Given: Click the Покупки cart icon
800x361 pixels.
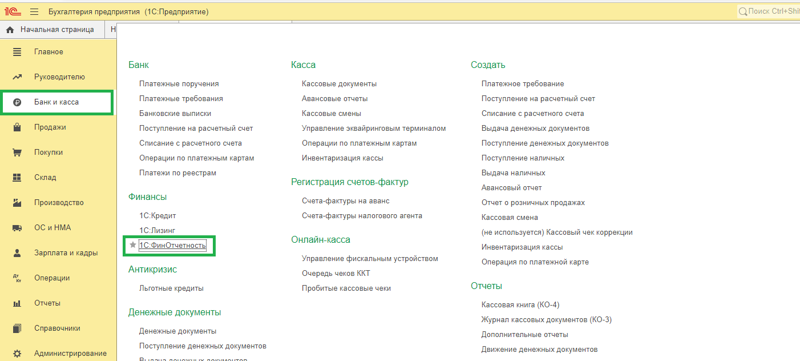Looking at the screenshot, I should pos(17,152).
